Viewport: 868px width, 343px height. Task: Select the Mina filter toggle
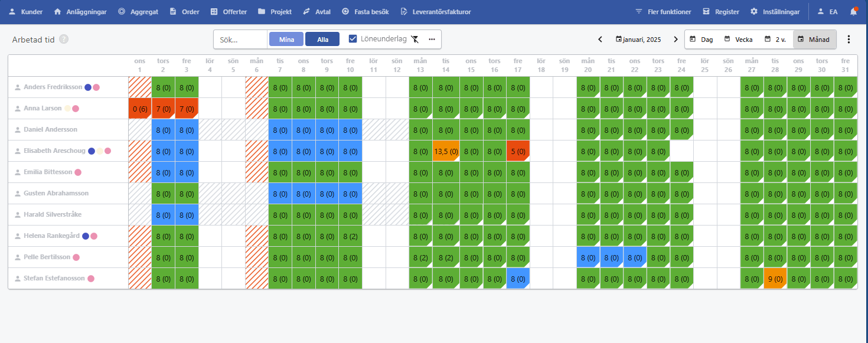tap(286, 40)
